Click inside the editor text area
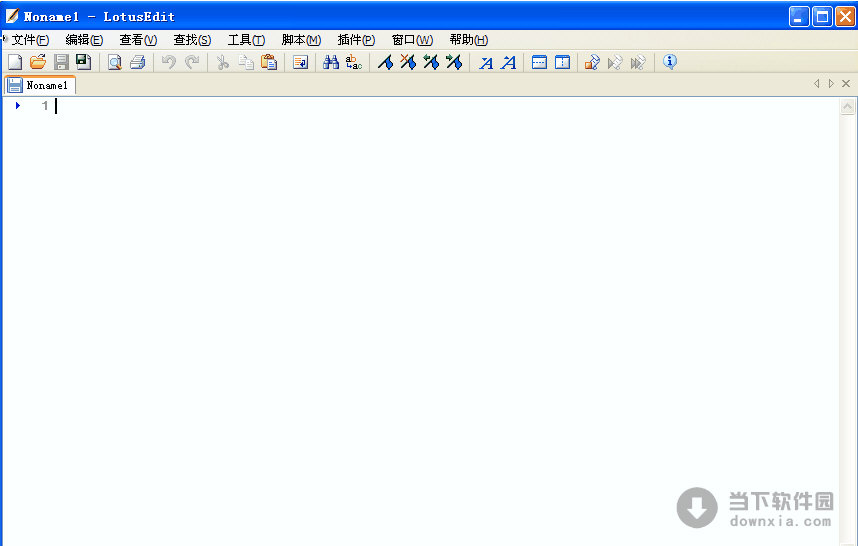The image size is (858, 546). (x=448, y=320)
